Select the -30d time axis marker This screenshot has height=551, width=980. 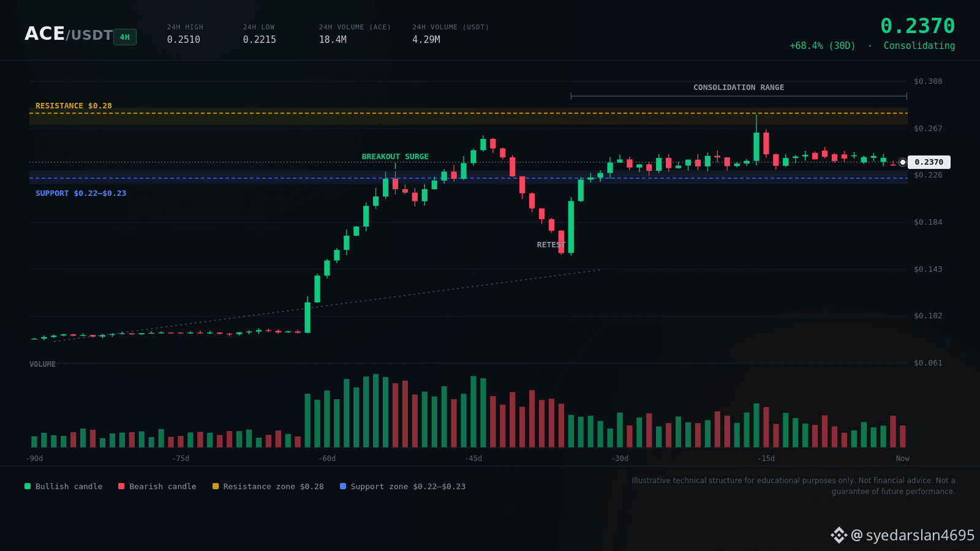[x=620, y=459]
